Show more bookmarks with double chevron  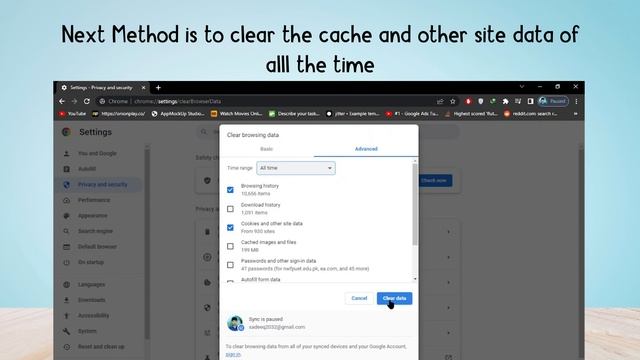576,114
